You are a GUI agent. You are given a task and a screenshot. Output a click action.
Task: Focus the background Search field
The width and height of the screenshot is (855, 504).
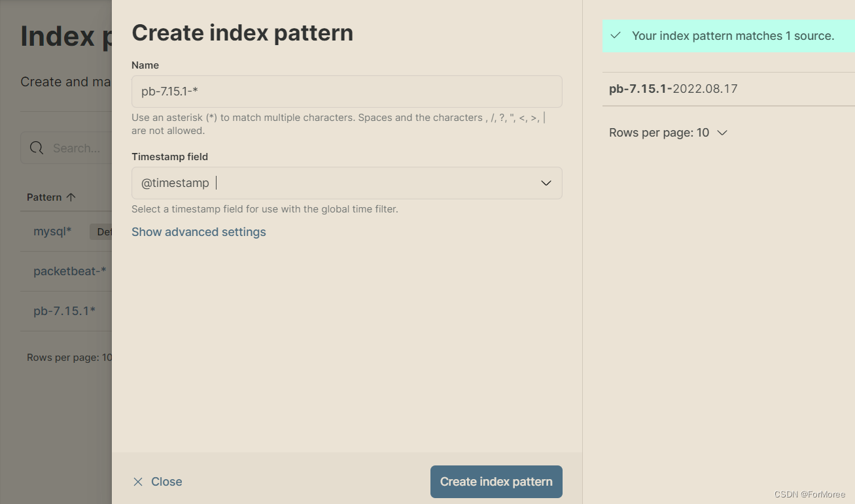coord(66,148)
